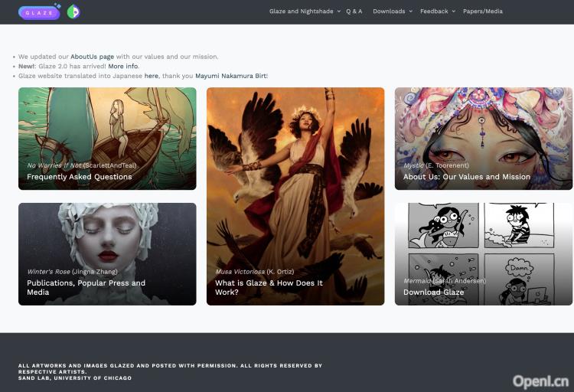This screenshot has height=392, width=574.
Task: Open About Us: Our Values and Mission
Action: [x=466, y=177]
